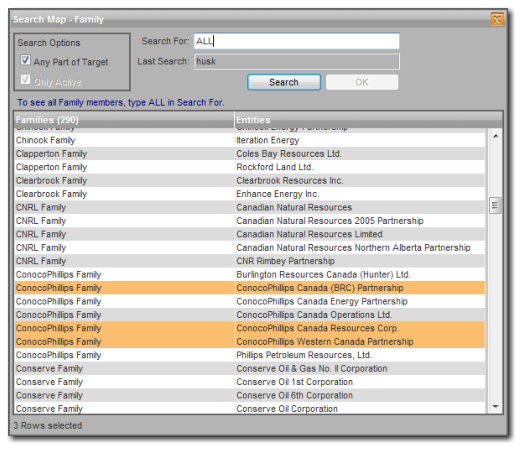The image size is (523, 451).
Task: Click Clearbrook Family cell beside Enhance Energy
Action: coord(124,194)
